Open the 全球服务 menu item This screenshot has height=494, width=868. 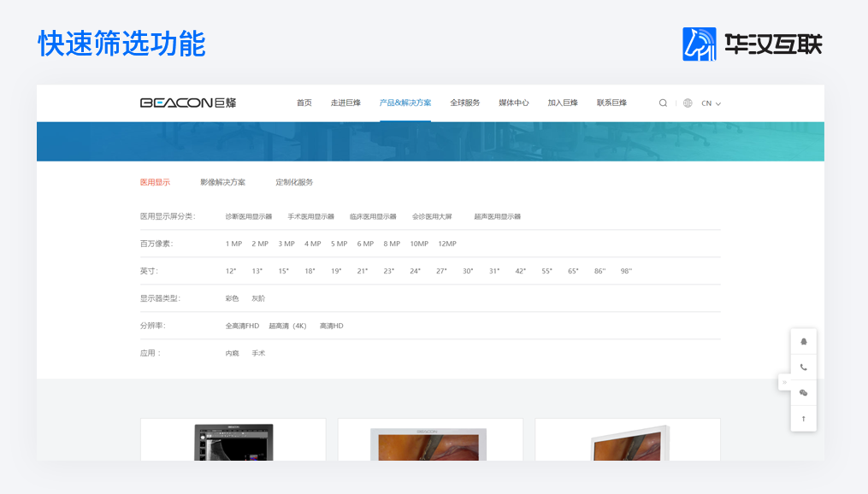[465, 103]
